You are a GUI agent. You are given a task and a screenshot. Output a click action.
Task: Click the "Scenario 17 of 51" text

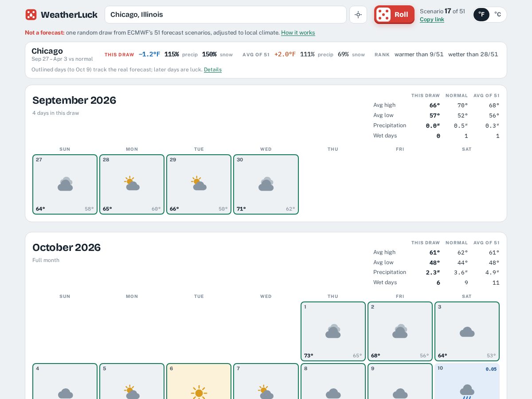[442, 11]
